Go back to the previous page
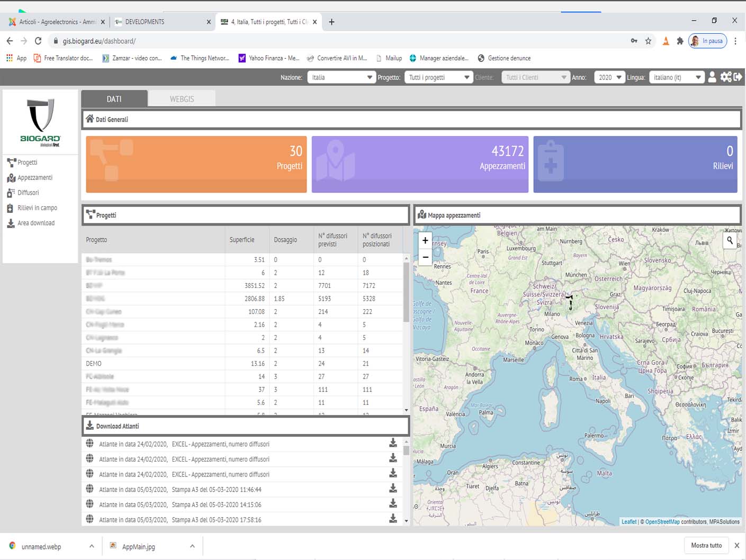Viewport: 746px width, 560px height. point(10,41)
